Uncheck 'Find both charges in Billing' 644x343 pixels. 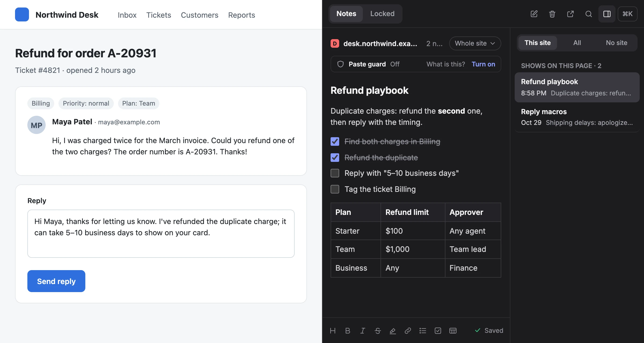click(x=335, y=141)
